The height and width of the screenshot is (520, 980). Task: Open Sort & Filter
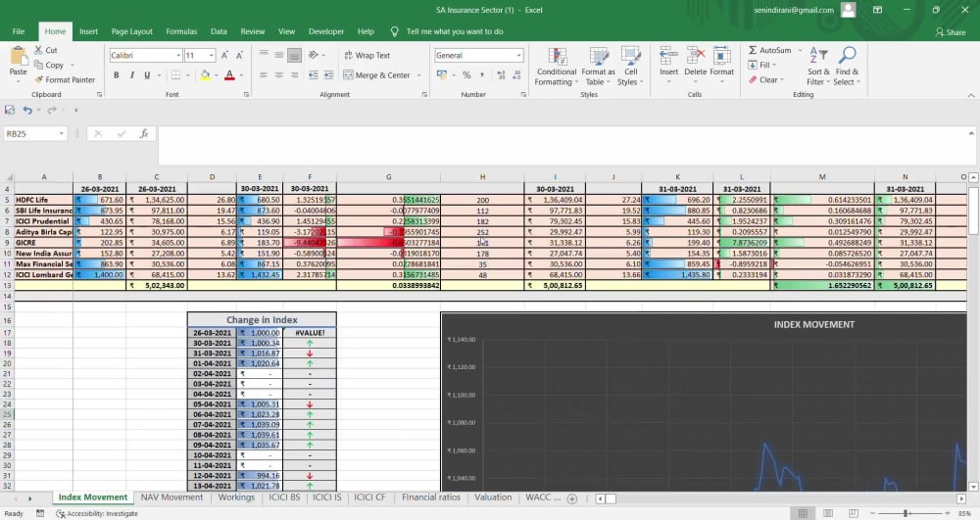[x=818, y=67]
